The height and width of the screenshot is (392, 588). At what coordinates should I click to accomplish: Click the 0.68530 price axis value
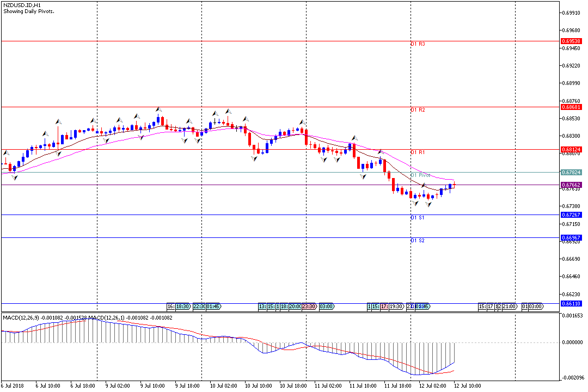coord(571,119)
